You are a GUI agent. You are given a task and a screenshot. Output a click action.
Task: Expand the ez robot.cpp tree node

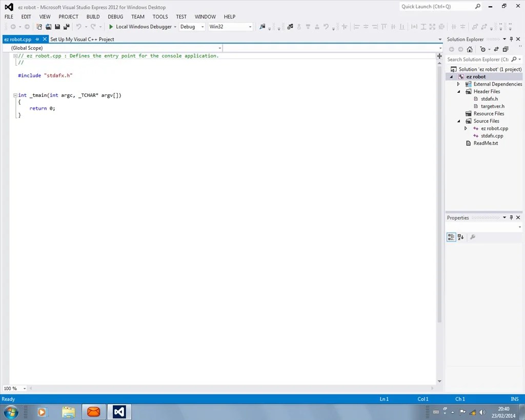pyautogui.click(x=466, y=128)
